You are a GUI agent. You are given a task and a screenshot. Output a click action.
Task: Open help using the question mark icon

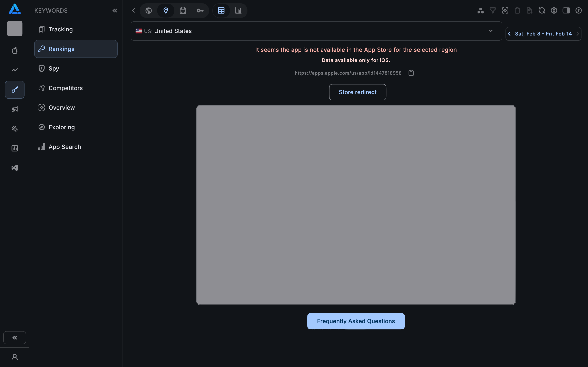click(x=579, y=10)
